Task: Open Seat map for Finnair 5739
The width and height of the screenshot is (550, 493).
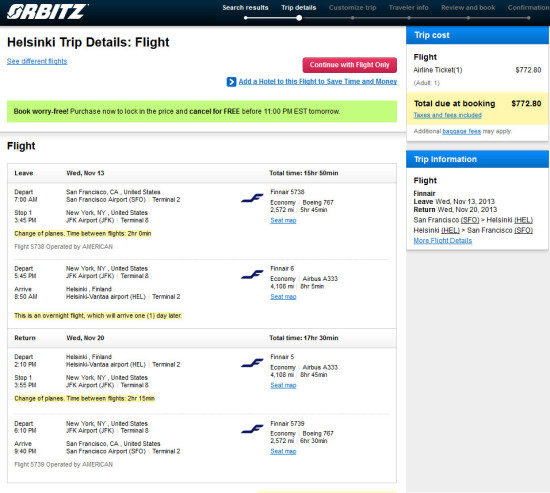Action: click(x=283, y=451)
